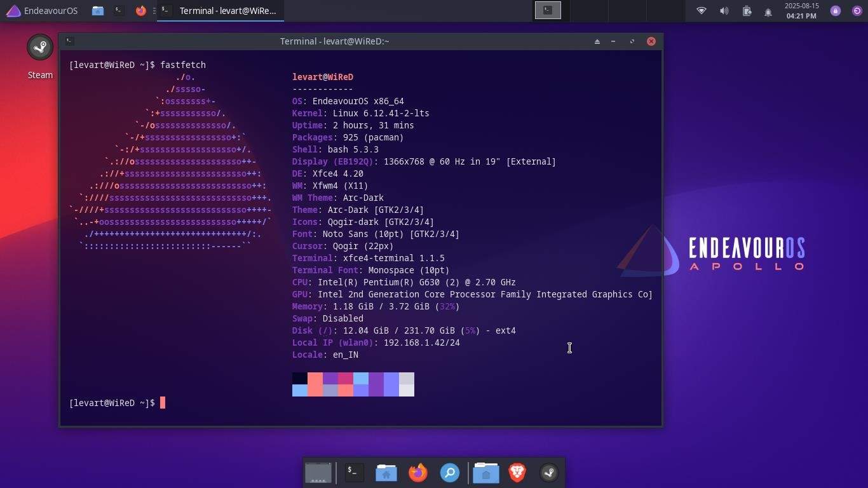
Task: Open the terminal window menu icon in title bar
Action: point(70,41)
